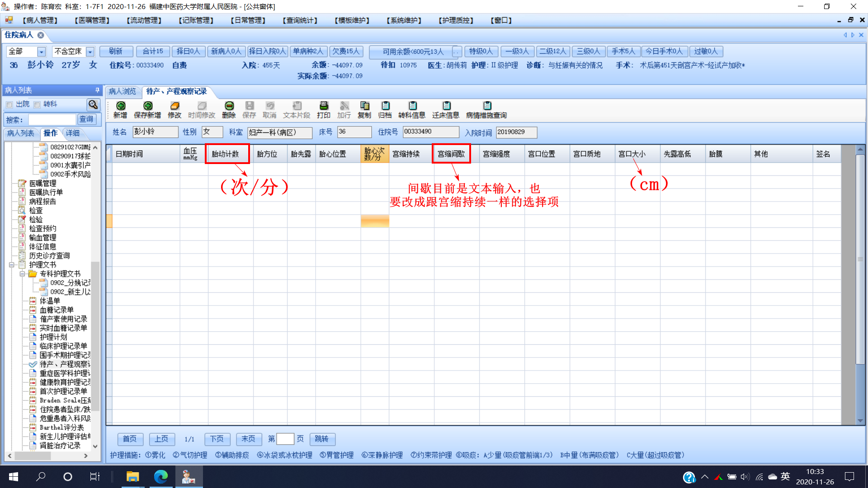Switch to the 病人浏览 tab
868x488 pixels.
pyautogui.click(x=122, y=91)
